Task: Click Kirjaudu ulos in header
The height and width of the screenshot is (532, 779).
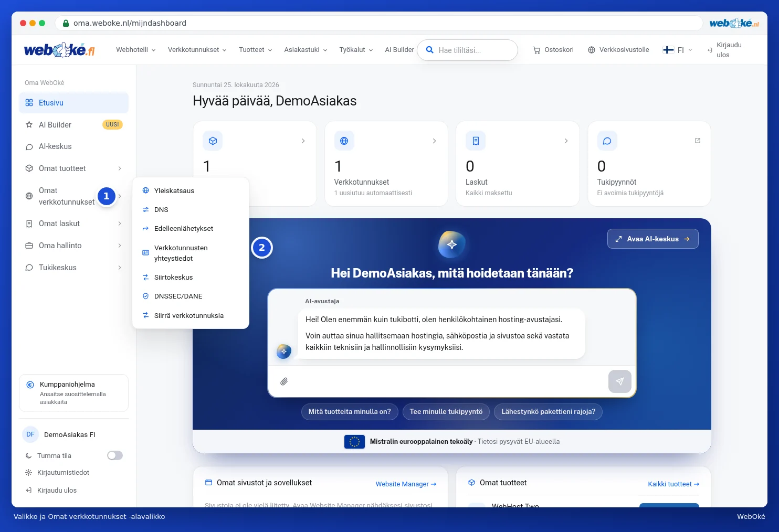Action: [x=725, y=50]
